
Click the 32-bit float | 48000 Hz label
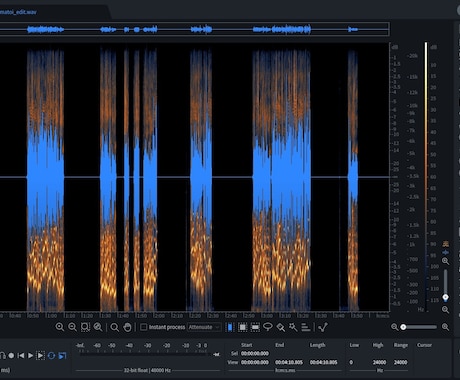[147, 370]
